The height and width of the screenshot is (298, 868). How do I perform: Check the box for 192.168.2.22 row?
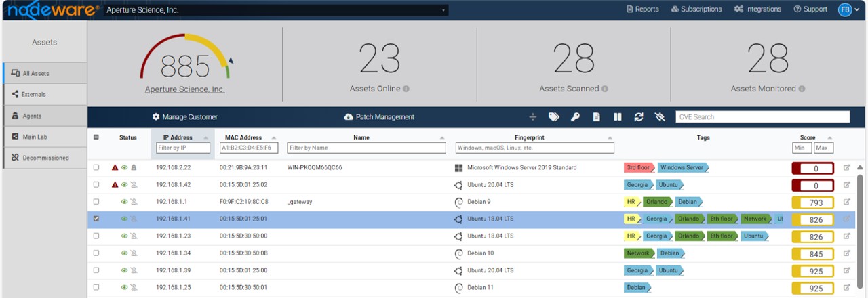tap(96, 167)
